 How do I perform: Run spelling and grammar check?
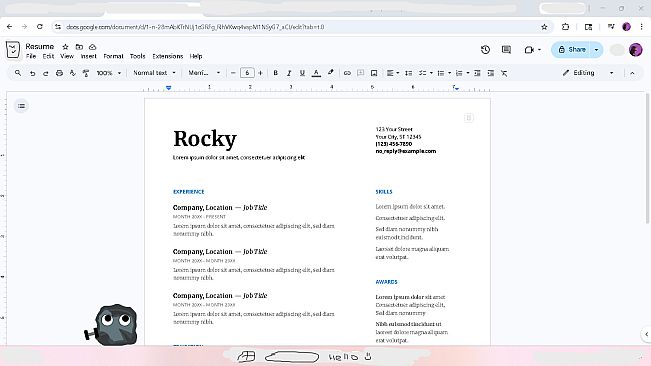[x=73, y=73]
